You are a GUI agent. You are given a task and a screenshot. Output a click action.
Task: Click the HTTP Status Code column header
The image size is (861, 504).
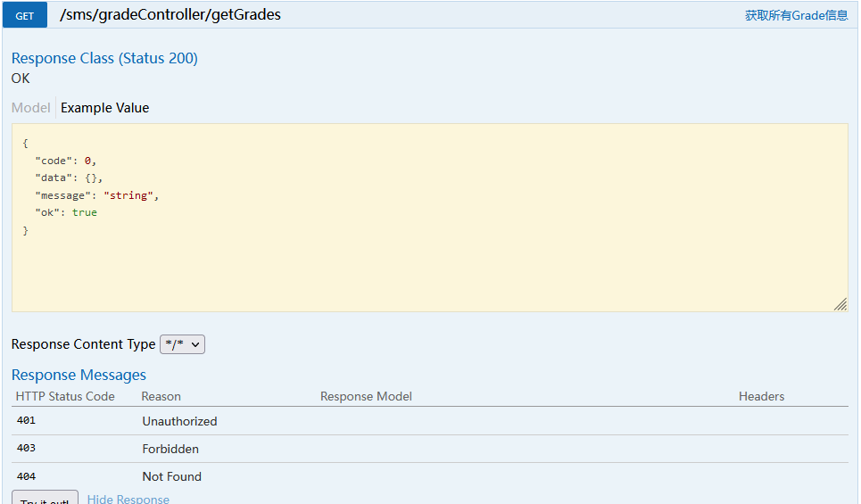tap(65, 396)
